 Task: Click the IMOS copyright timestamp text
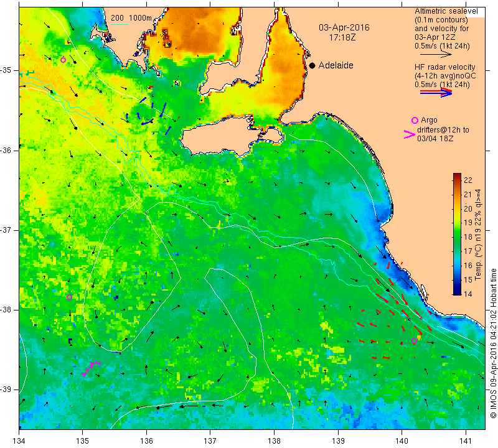click(x=493, y=343)
